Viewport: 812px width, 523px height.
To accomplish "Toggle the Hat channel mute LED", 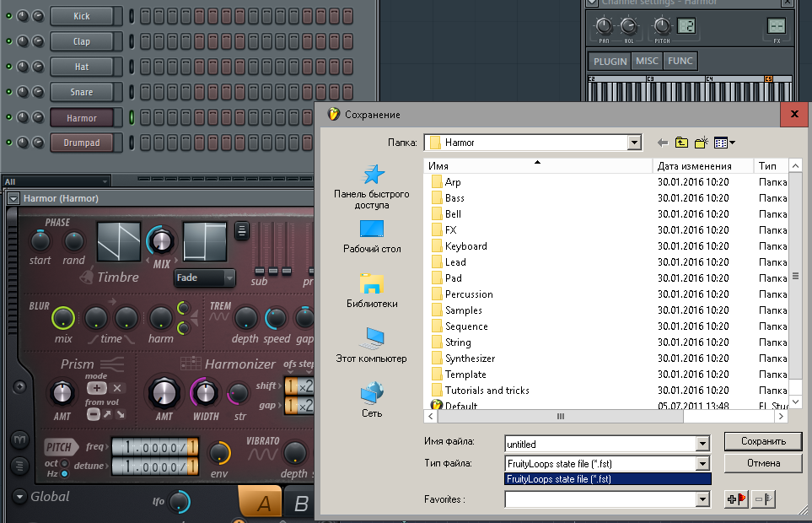I will (x=8, y=67).
